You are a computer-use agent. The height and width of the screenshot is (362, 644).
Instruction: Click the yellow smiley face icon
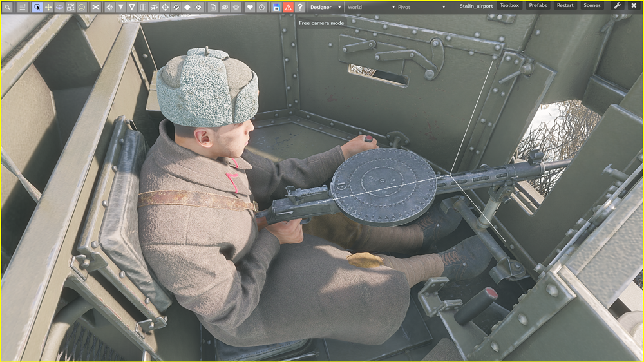tap(82, 7)
